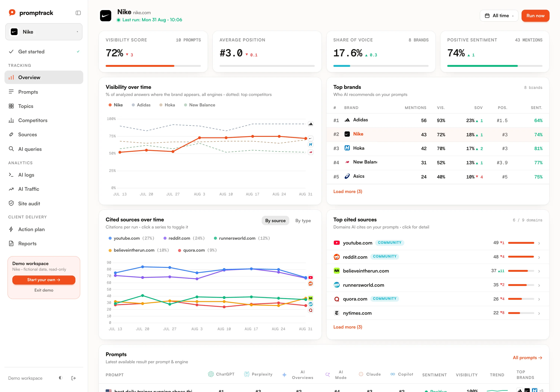The image size is (560, 392).
Task: Click the Run now button
Action: tap(535, 16)
